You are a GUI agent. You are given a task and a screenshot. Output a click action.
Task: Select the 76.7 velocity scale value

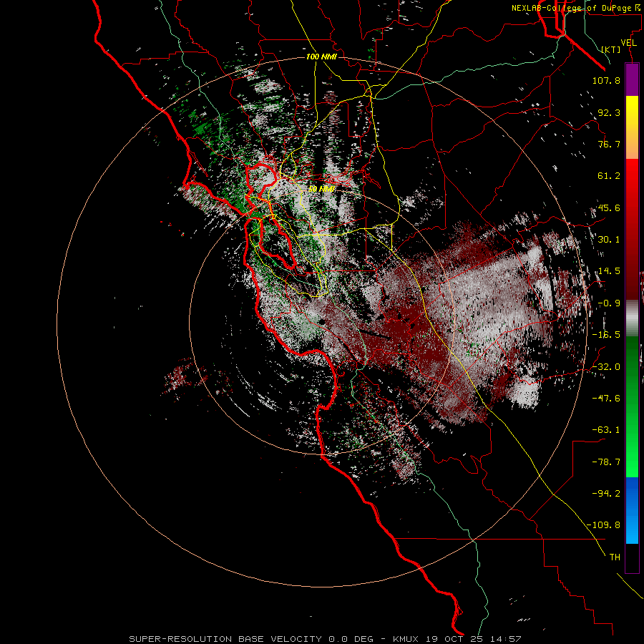pyautogui.click(x=609, y=144)
